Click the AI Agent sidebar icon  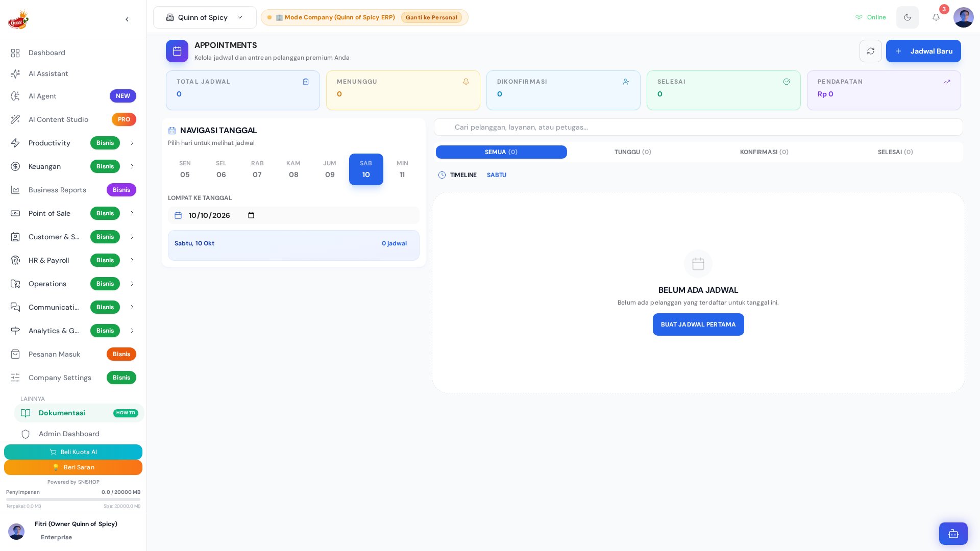(x=15, y=96)
